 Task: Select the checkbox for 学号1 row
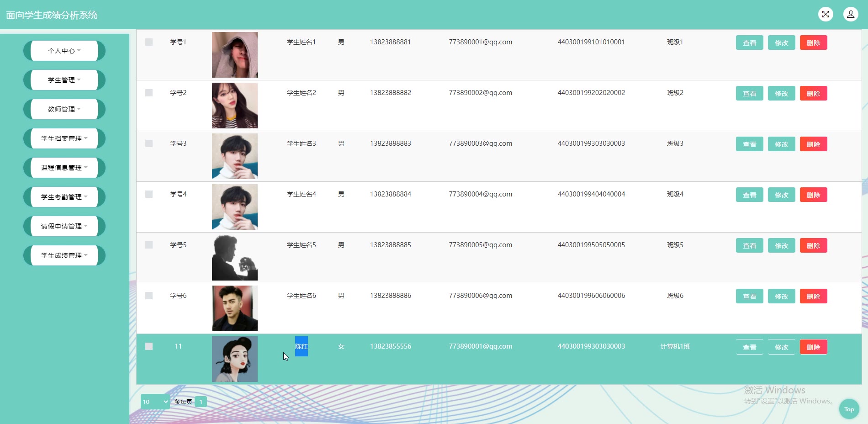[149, 42]
